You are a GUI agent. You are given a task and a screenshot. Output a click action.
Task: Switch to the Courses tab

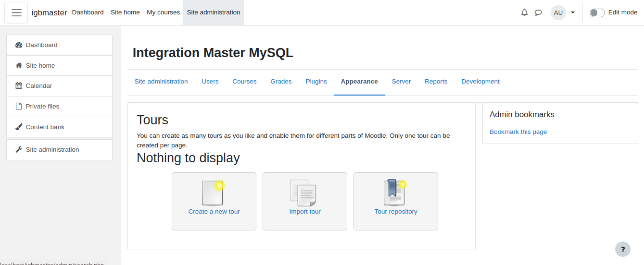click(244, 82)
